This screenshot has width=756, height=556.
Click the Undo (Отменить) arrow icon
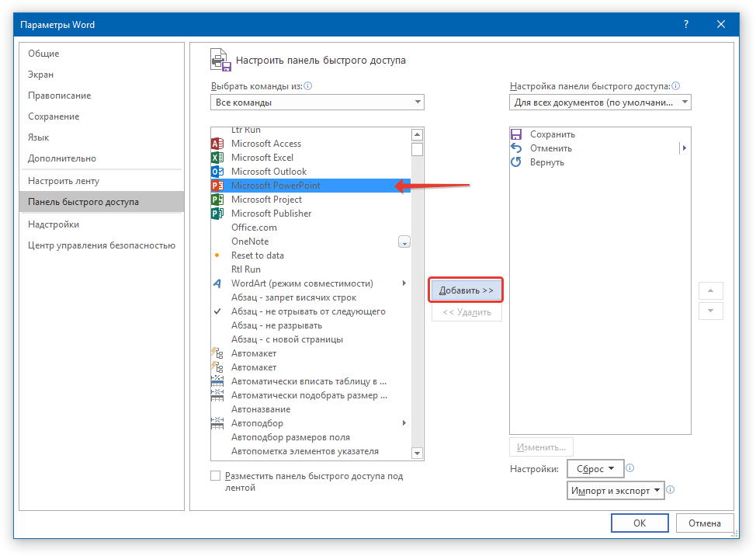point(516,148)
